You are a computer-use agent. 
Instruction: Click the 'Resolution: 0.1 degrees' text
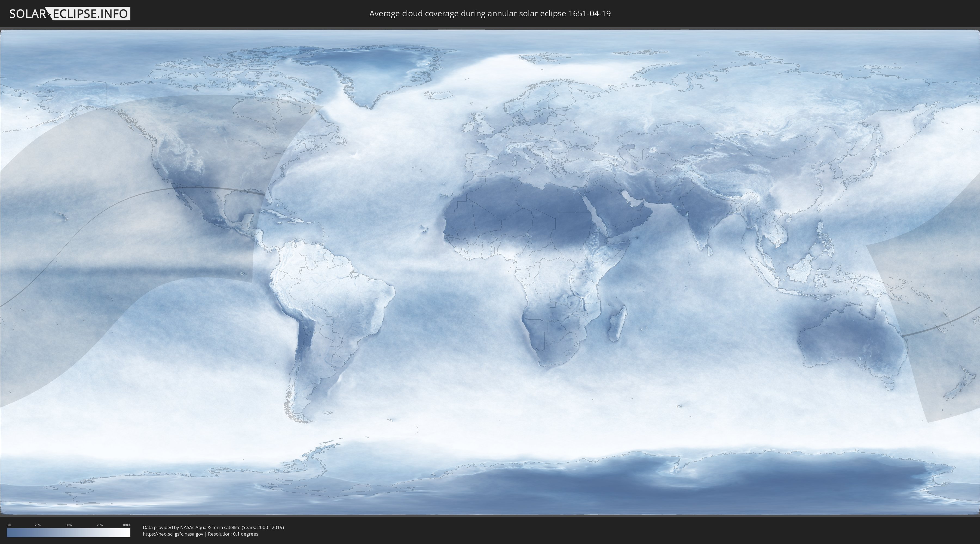pyautogui.click(x=233, y=534)
